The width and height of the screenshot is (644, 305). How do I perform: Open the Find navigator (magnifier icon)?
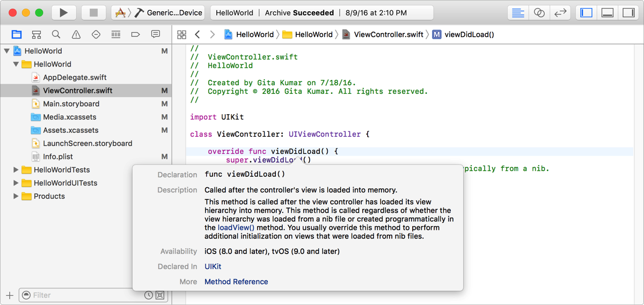click(x=56, y=35)
